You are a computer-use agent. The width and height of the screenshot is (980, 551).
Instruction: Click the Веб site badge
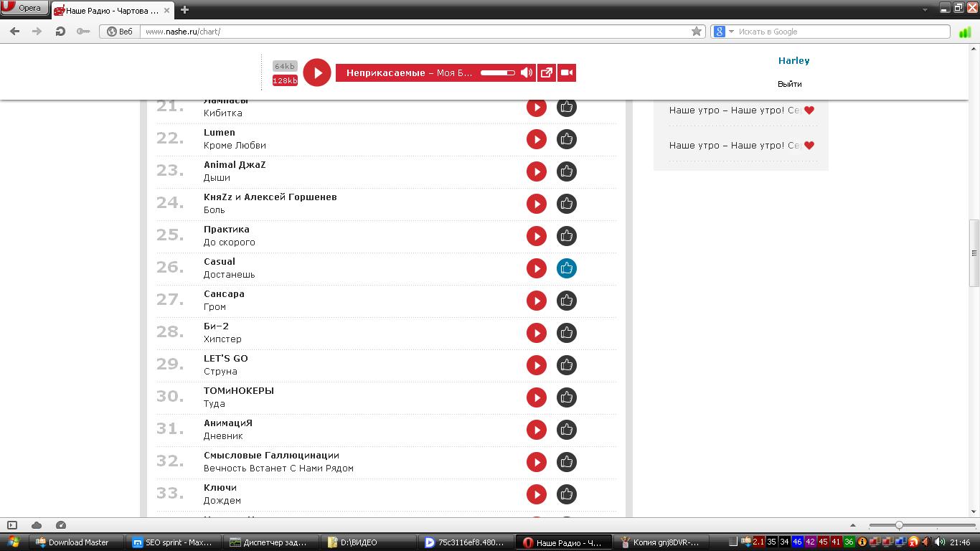[120, 32]
